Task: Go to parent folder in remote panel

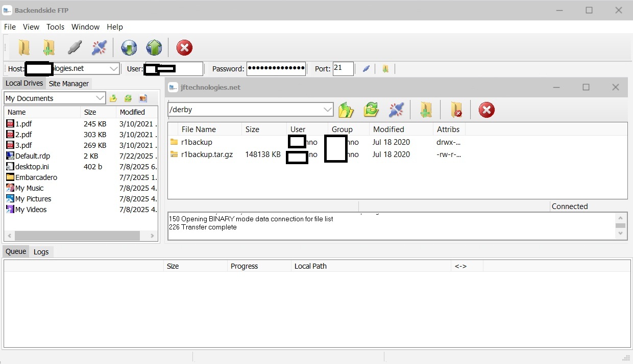Action: [x=346, y=110]
